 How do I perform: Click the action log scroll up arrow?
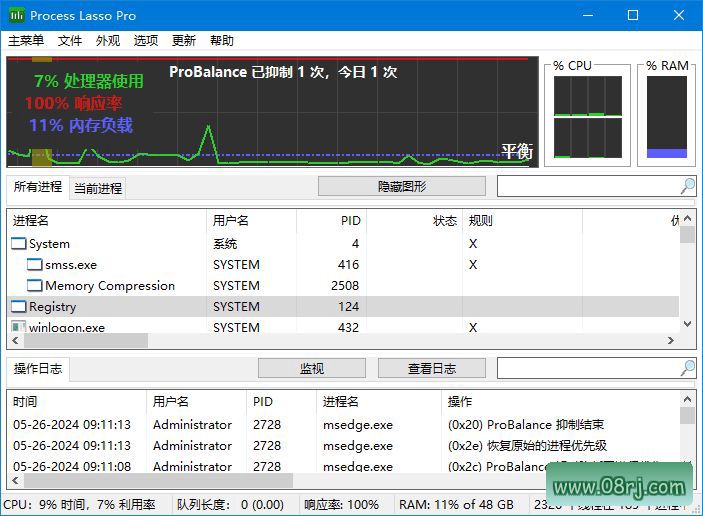(x=687, y=399)
